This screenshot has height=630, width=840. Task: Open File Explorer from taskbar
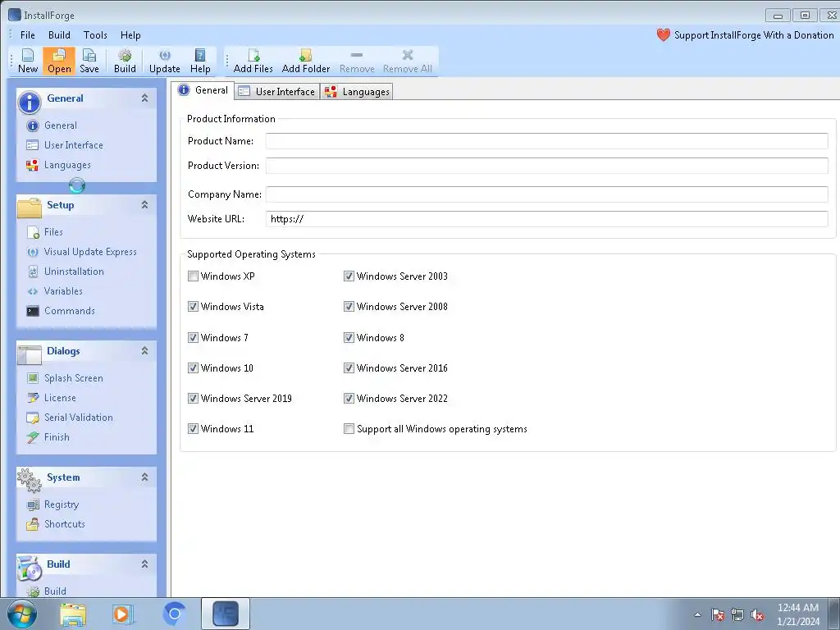[73, 614]
